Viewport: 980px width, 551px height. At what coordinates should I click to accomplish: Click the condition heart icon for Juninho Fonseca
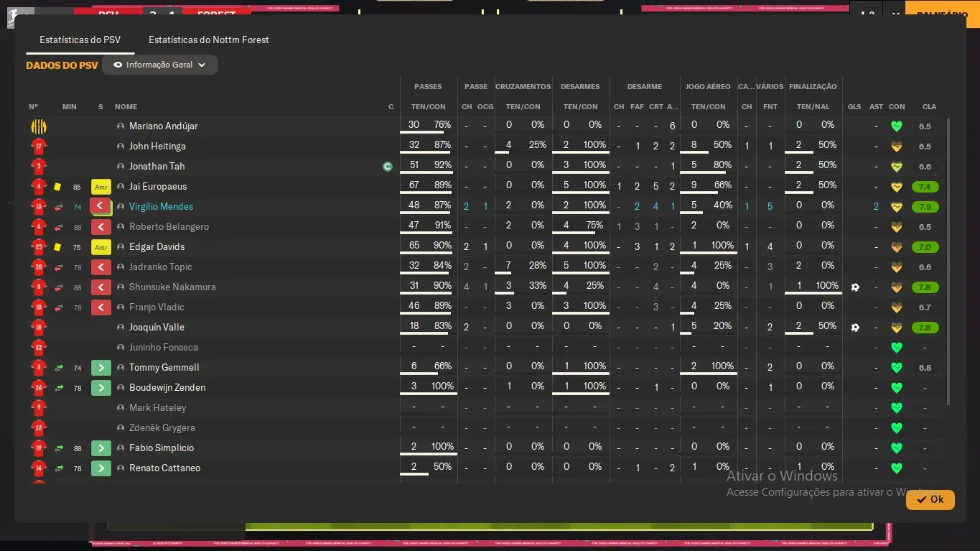click(896, 348)
